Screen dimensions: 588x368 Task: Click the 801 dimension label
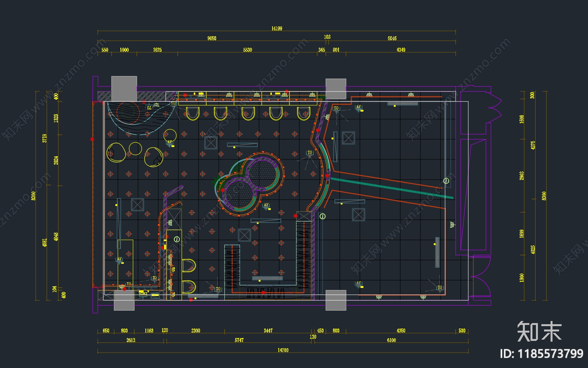click(x=336, y=50)
